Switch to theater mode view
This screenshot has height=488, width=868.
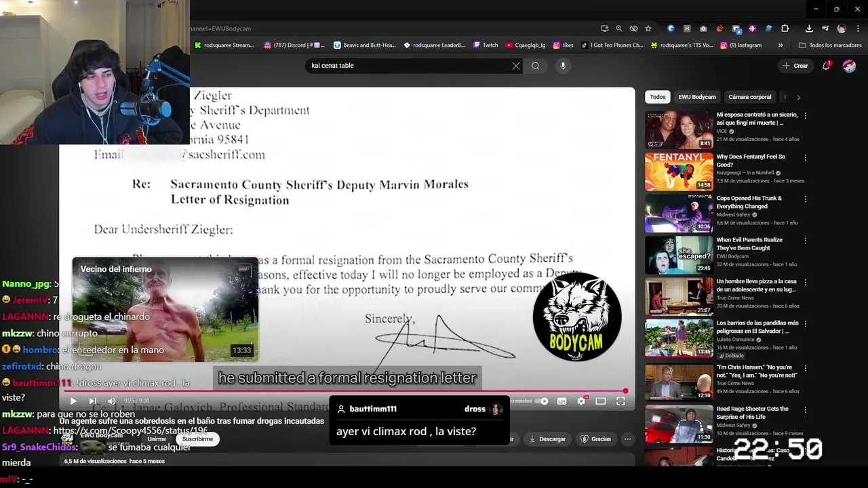click(601, 401)
